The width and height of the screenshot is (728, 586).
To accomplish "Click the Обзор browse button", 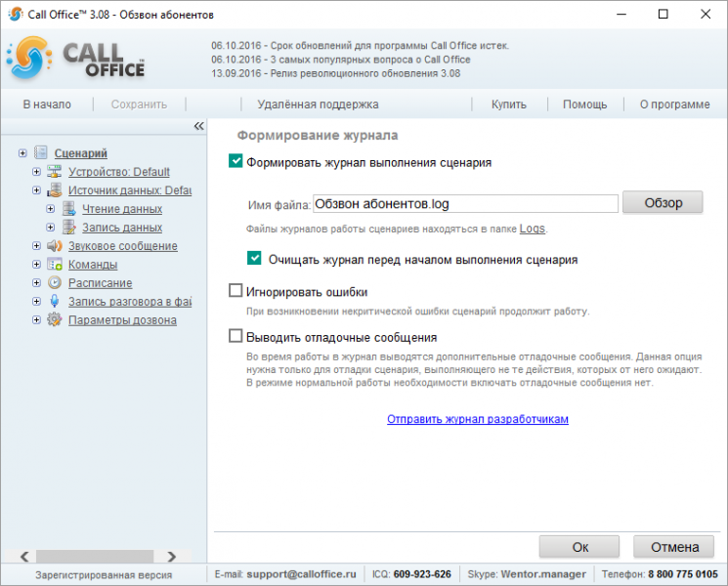I will (x=663, y=203).
